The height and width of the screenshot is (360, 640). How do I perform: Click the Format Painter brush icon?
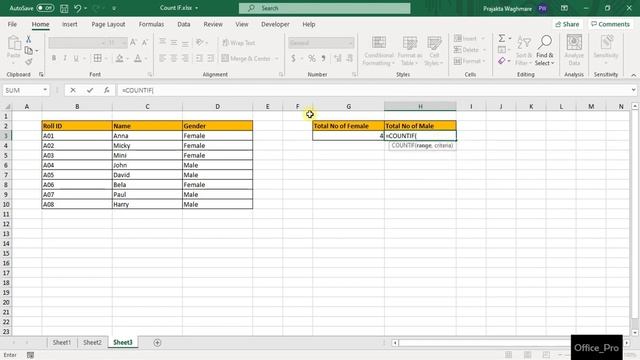29,62
